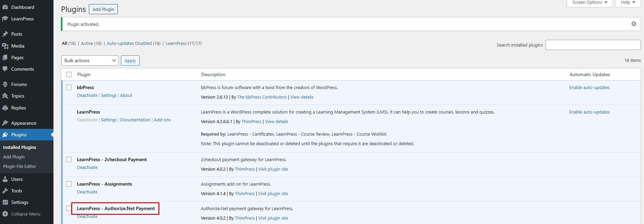Open Dashboard via its gauge icon

pyautogui.click(x=5, y=7)
